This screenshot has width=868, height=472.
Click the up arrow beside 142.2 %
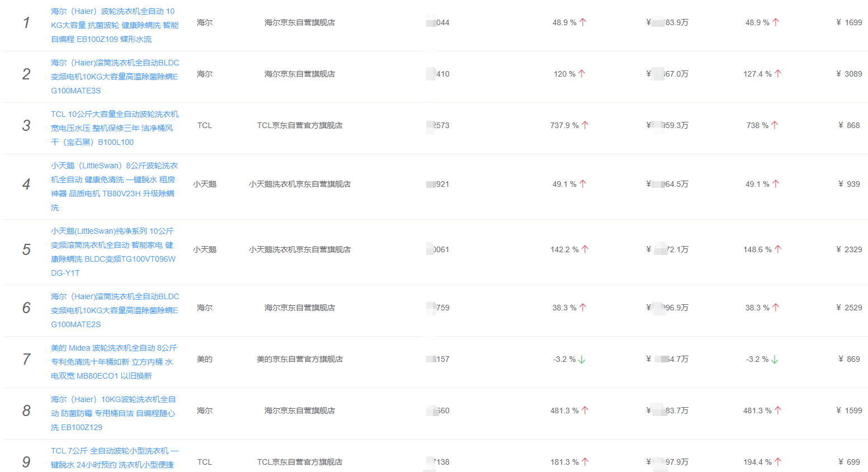[585, 249]
